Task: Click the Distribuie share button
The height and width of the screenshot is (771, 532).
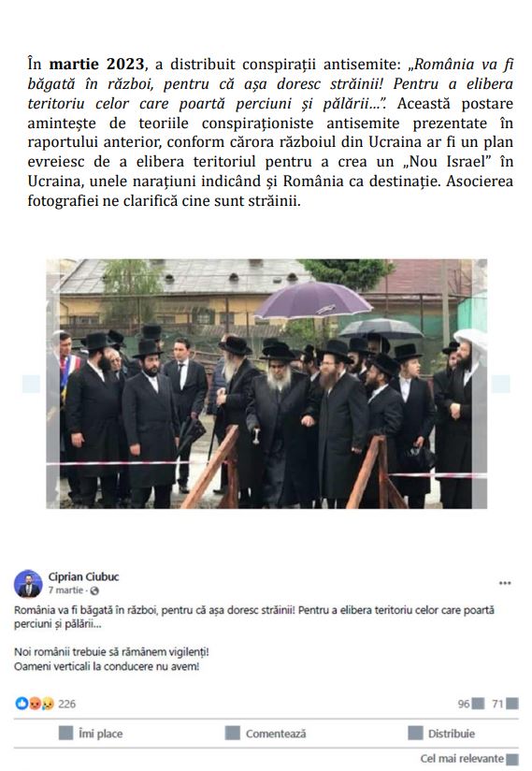Action: [x=441, y=734]
